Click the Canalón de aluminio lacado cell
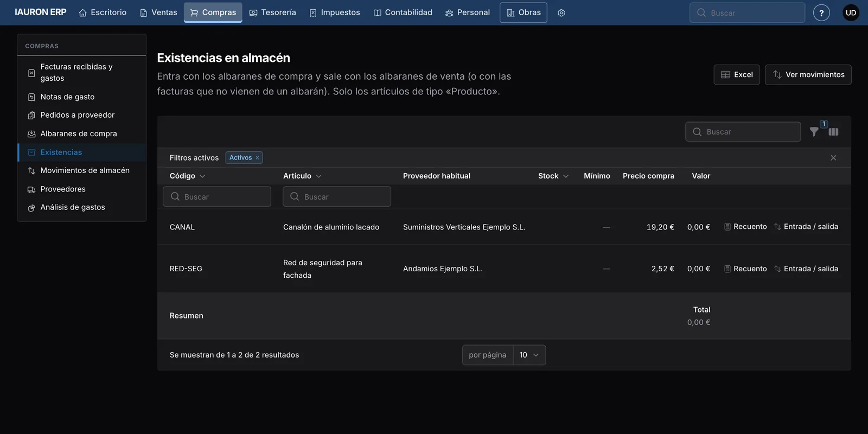 [331, 227]
